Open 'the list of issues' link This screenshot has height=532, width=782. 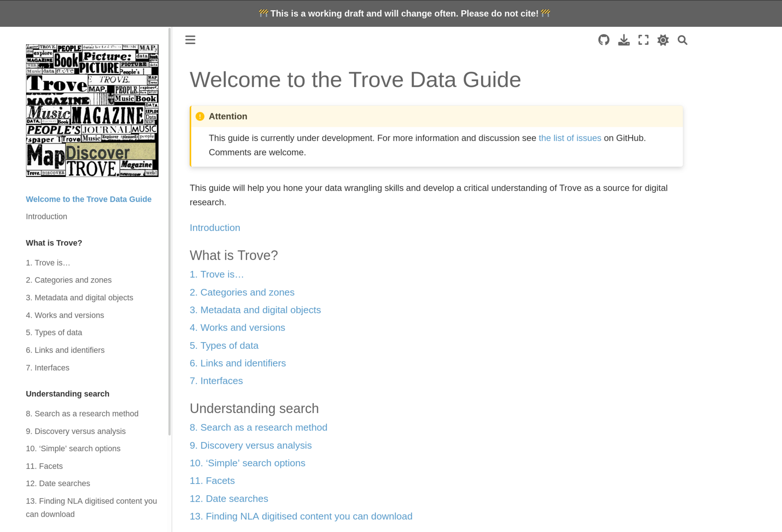570,138
